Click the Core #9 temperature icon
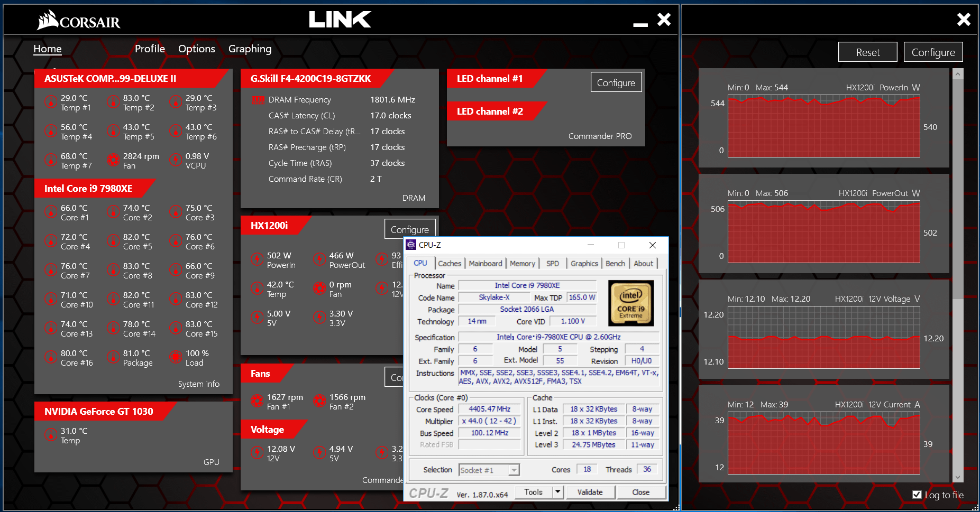Image resolution: width=980 pixels, height=512 pixels. pyautogui.click(x=175, y=269)
